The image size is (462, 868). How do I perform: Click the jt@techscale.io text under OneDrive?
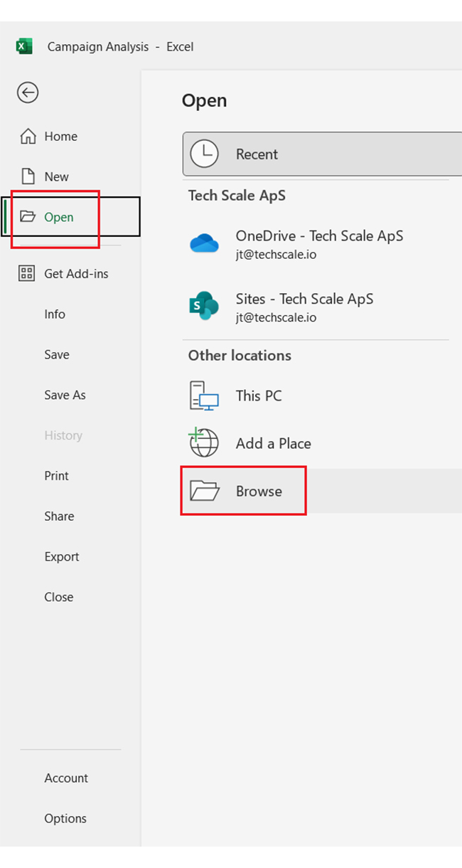click(x=276, y=255)
